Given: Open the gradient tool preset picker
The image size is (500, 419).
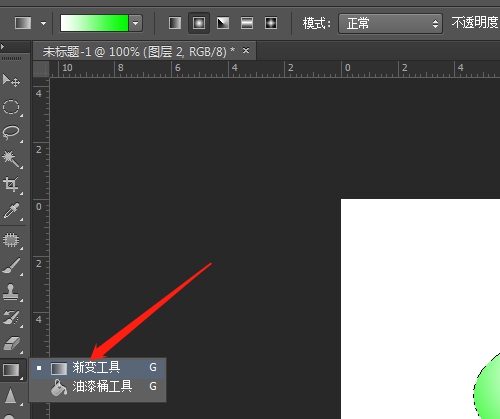Looking at the screenshot, I should click(x=23, y=23).
